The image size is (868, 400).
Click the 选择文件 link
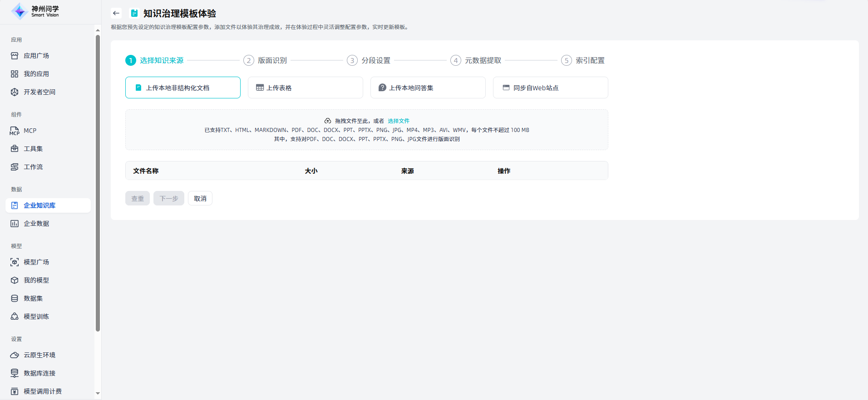click(x=398, y=121)
